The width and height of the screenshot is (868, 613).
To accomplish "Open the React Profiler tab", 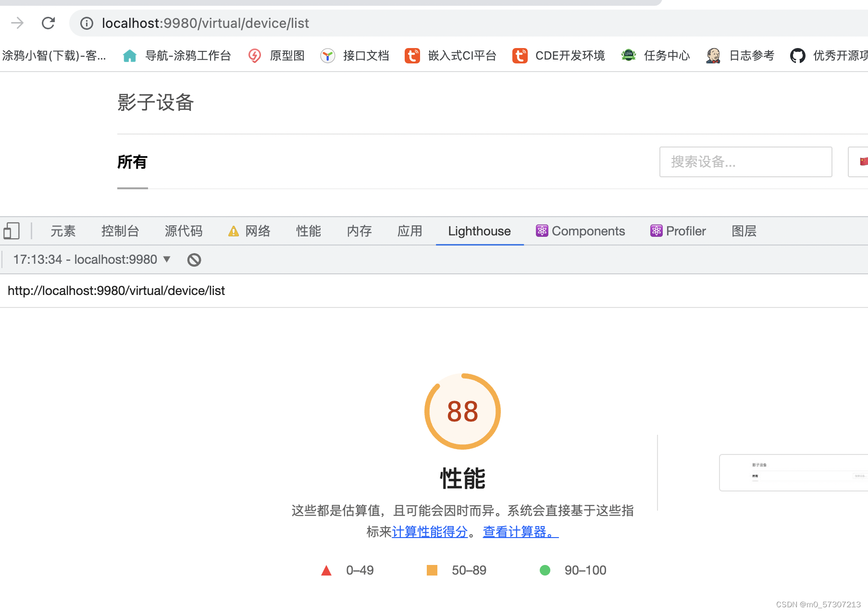I will (x=678, y=231).
